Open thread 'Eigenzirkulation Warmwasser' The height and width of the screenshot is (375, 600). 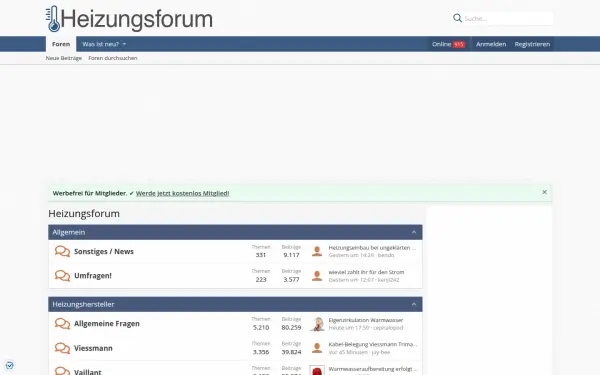coord(365,320)
